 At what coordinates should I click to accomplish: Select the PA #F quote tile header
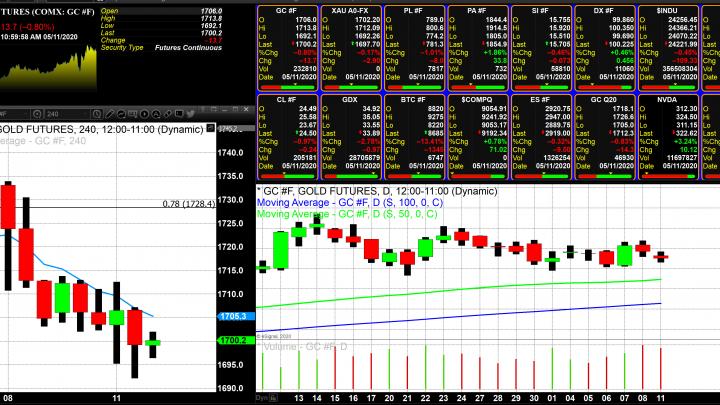coord(477,10)
